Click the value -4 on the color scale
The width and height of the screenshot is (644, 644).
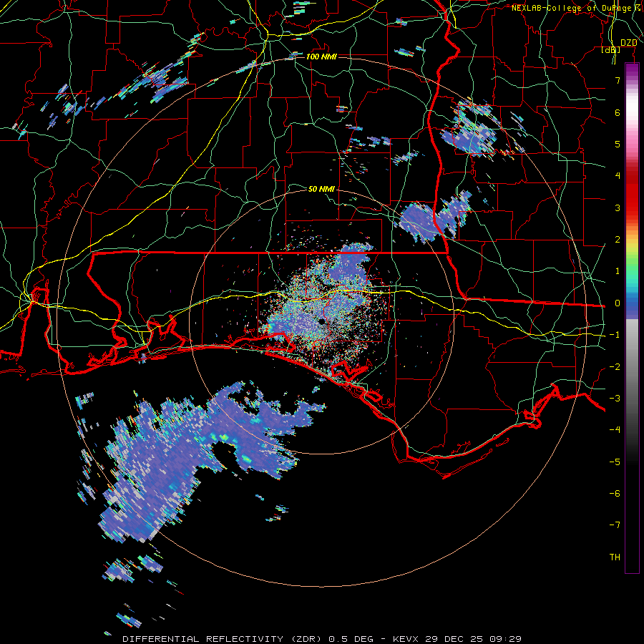pyautogui.click(x=615, y=430)
